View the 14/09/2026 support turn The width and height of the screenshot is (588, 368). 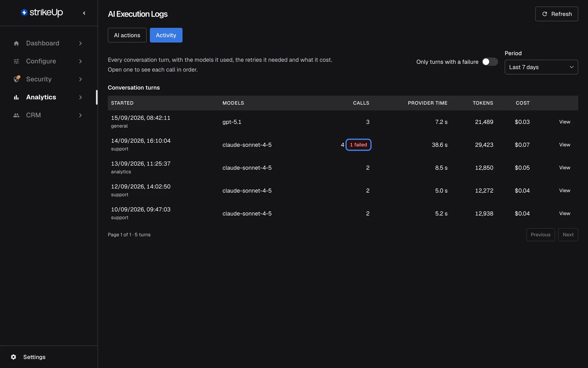click(564, 145)
